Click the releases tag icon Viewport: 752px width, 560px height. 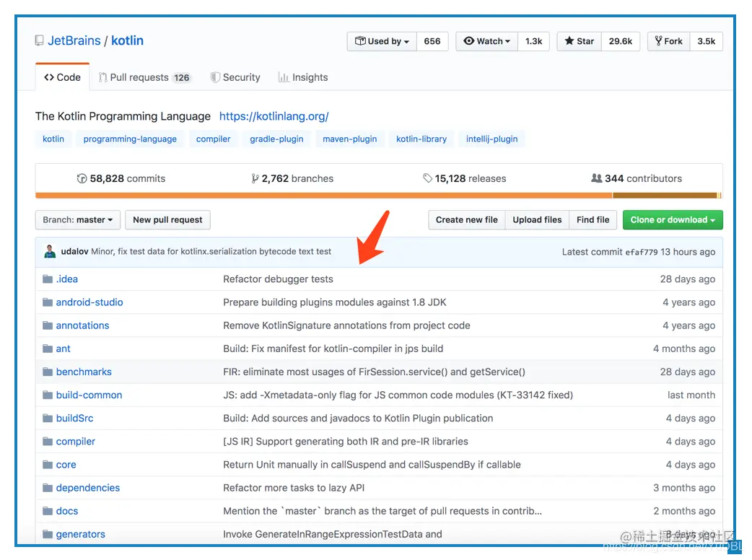[x=427, y=178]
